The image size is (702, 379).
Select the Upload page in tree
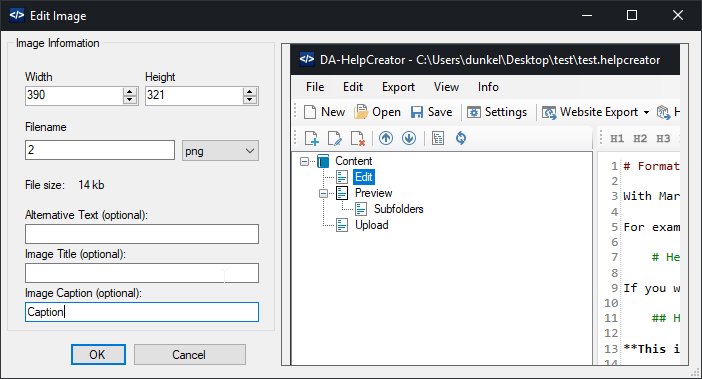click(372, 225)
